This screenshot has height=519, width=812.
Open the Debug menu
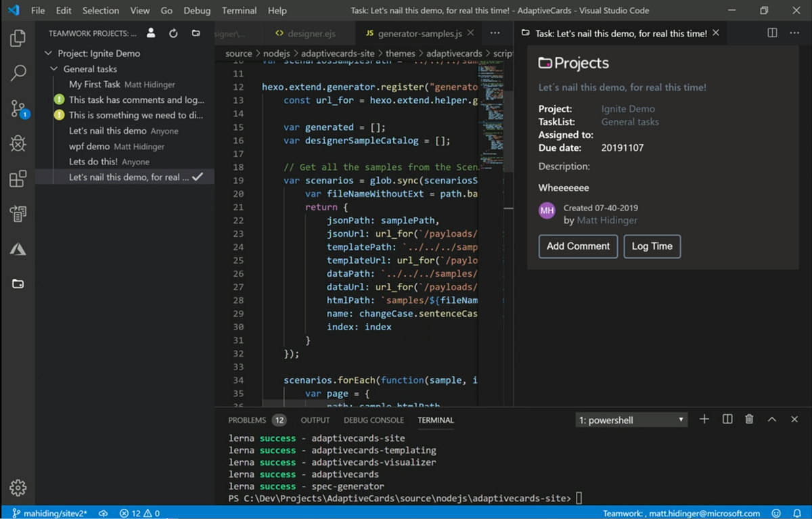point(197,10)
